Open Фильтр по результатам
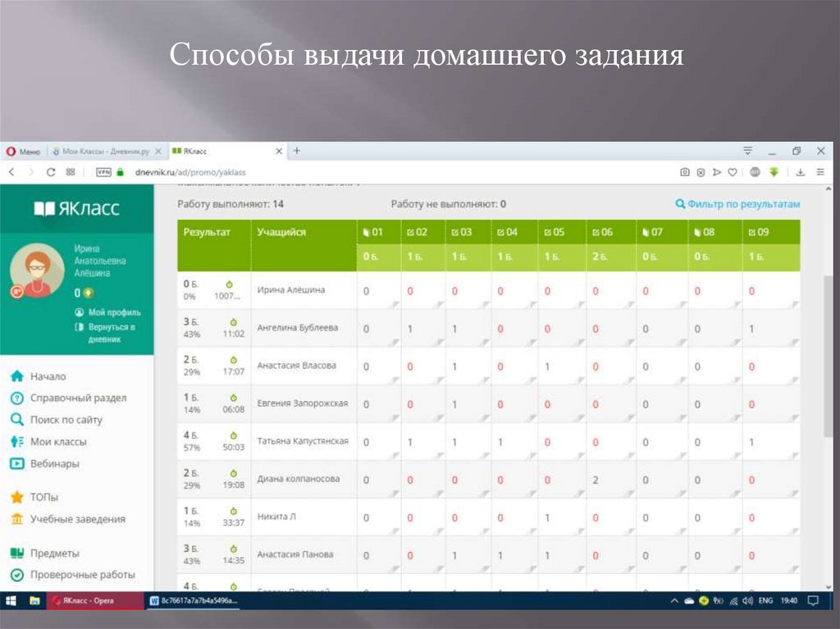840x629 pixels. click(x=737, y=204)
